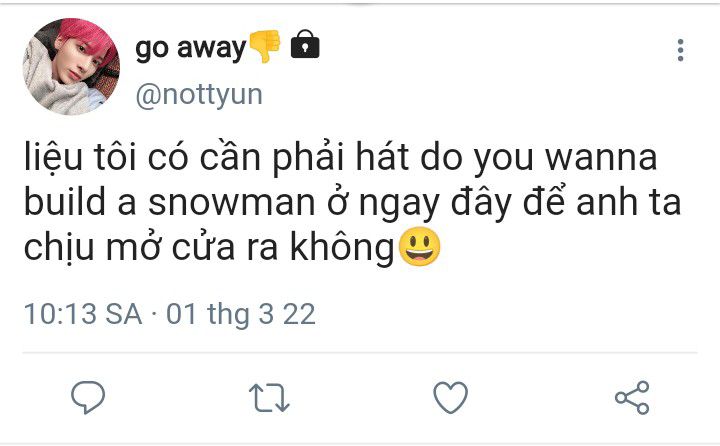Screen dimensions: 720x446
Task: Click the text "chịu mở cửa ra"
Action: [151, 247]
